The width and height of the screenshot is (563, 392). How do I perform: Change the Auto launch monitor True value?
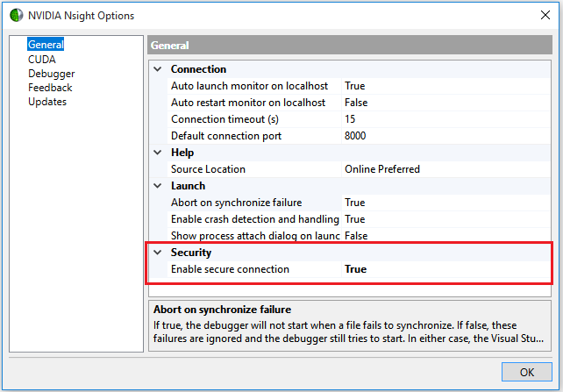(x=446, y=86)
